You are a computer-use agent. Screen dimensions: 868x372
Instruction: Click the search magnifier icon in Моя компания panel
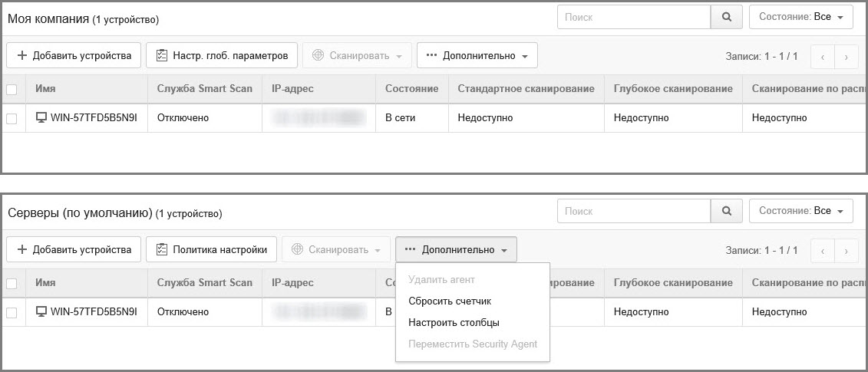pyautogui.click(x=727, y=17)
